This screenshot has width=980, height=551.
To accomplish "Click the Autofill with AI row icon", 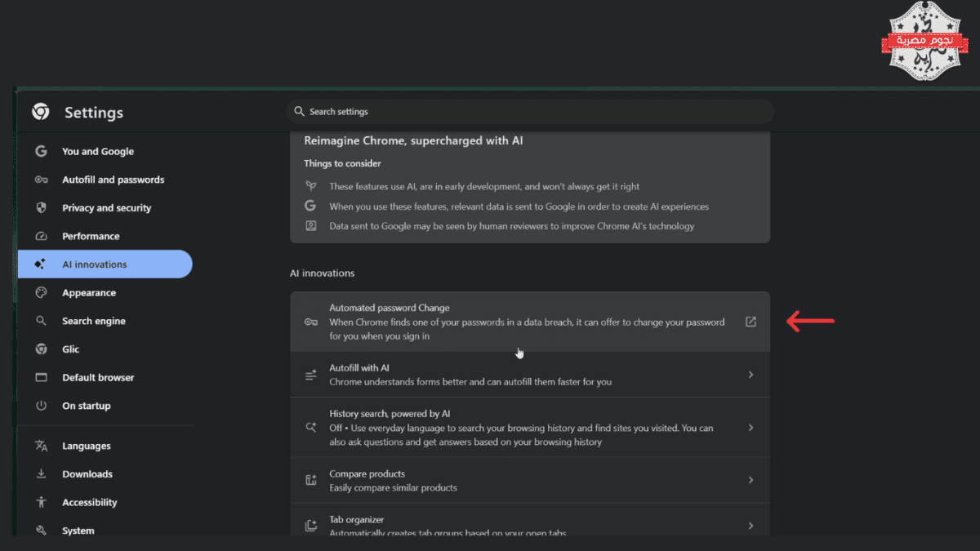I will (310, 375).
